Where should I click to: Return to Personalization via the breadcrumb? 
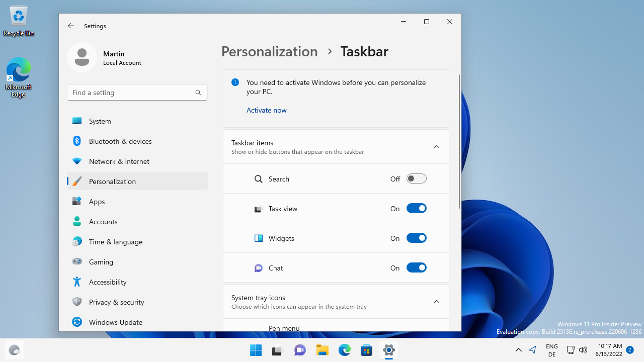point(269,51)
